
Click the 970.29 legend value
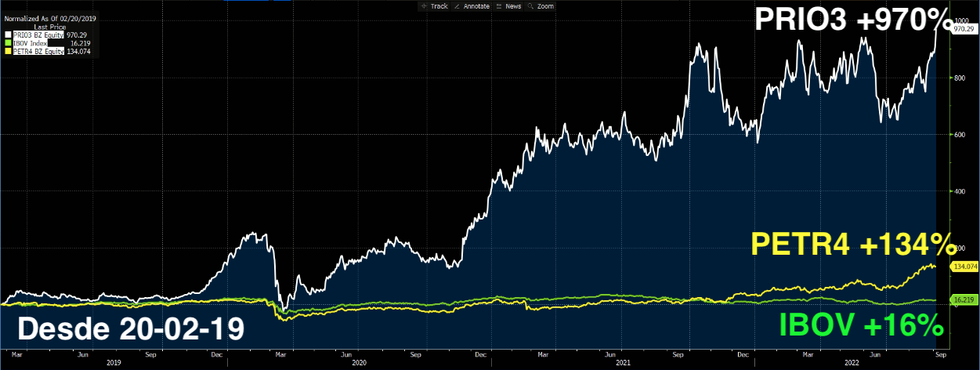(77, 34)
